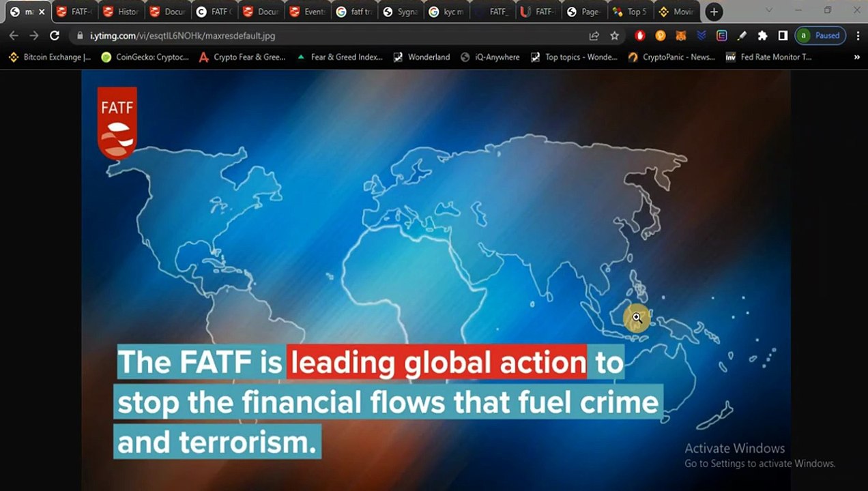868x491 pixels.
Task: Zoom image at magnifier cursor
Action: pyautogui.click(x=636, y=318)
